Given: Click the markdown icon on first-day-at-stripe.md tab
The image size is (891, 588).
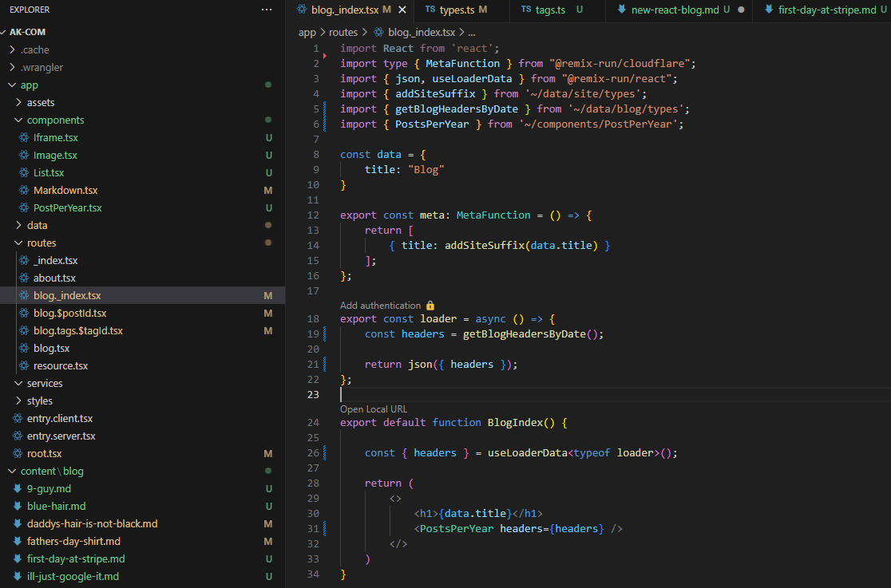Looking at the screenshot, I should [769, 10].
